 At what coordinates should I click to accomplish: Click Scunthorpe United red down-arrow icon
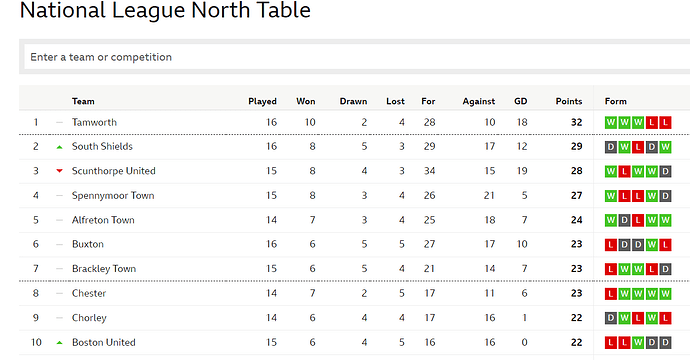(59, 171)
